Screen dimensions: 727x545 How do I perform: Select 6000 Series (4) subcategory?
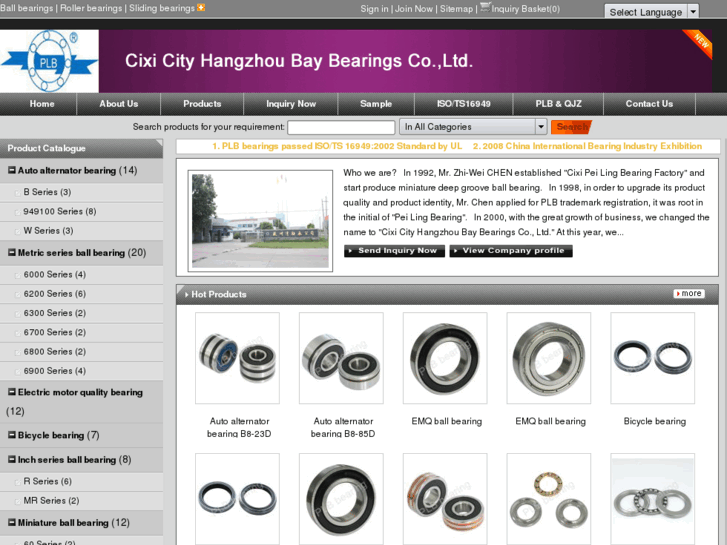click(55, 275)
